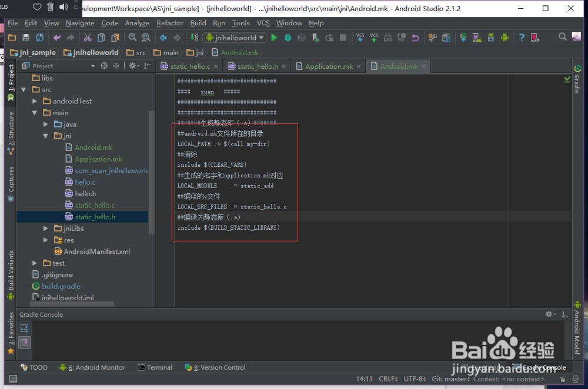
Task: Click the Redo arrow icon
Action: [70, 38]
